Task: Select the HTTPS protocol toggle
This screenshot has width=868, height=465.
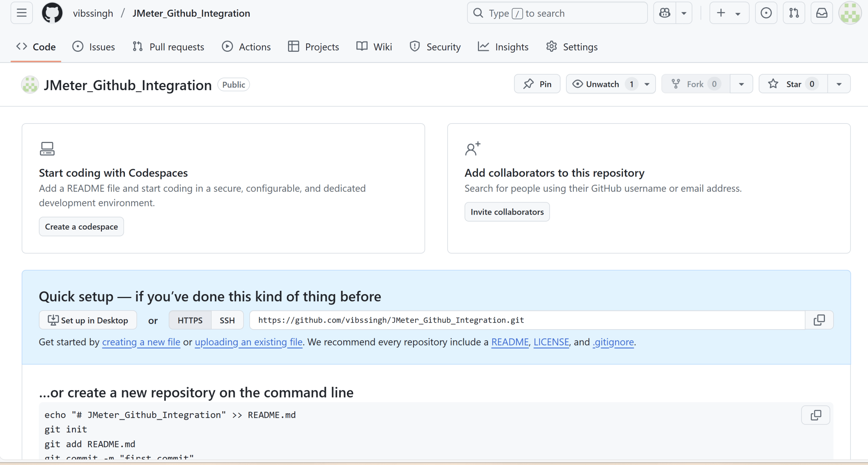Action: (x=190, y=320)
